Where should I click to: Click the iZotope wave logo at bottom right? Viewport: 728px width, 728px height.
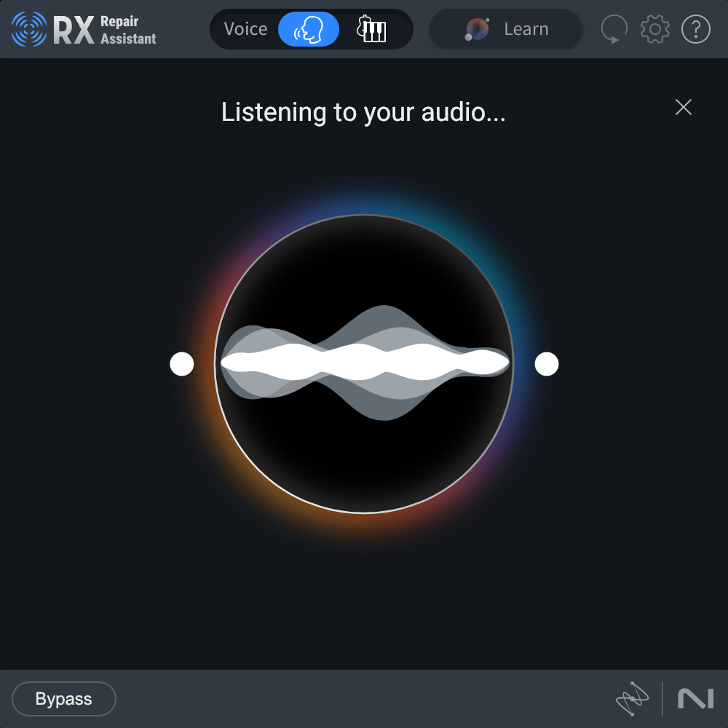(633, 698)
